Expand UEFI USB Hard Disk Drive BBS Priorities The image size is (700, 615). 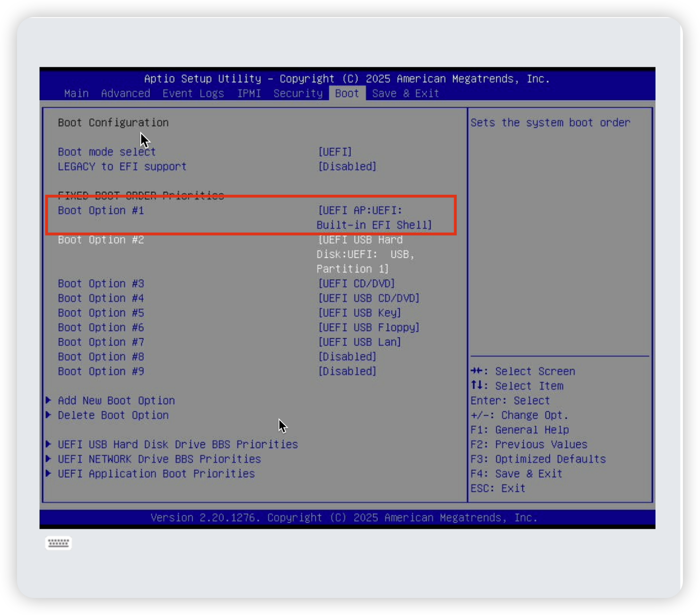(178, 444)
